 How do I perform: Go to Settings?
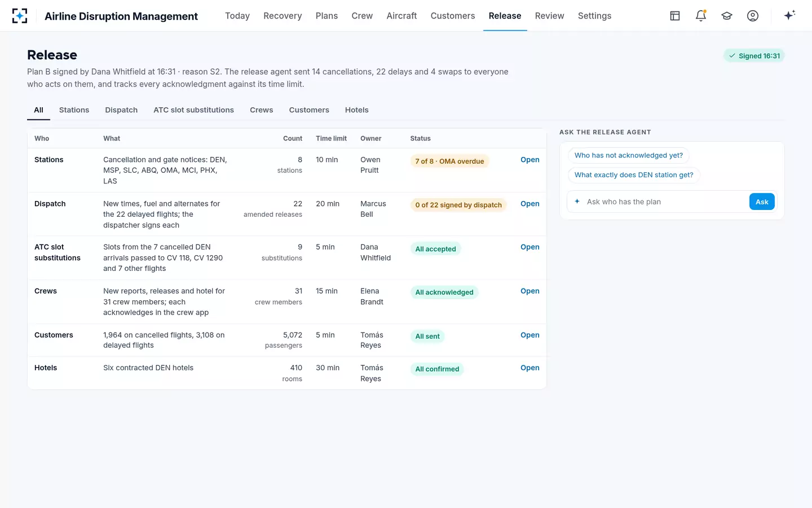(x=594, y=16)
